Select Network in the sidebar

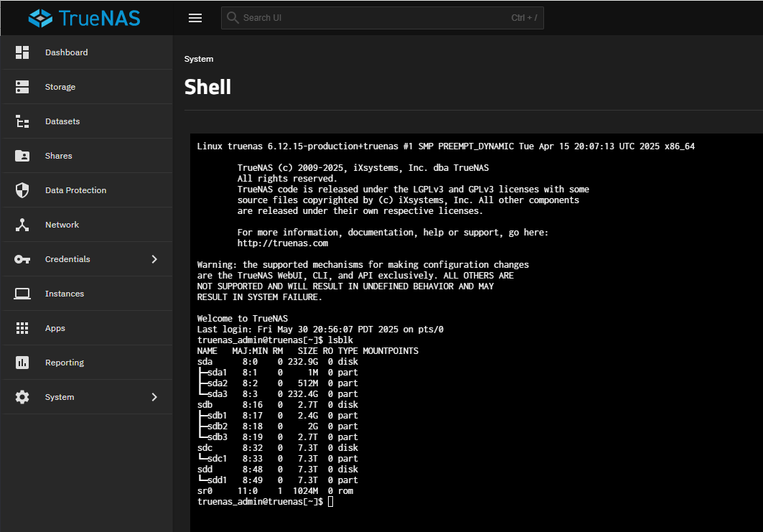click(87, 225)
